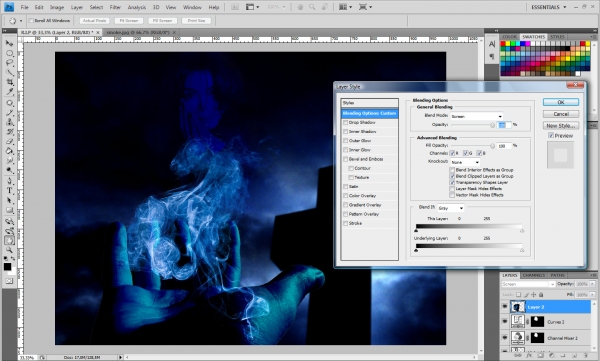Image resolution: width=600 pixels, height=361 pixels.
Task: Hide Layer 2 with its eye icon
Action: point(505,307)
